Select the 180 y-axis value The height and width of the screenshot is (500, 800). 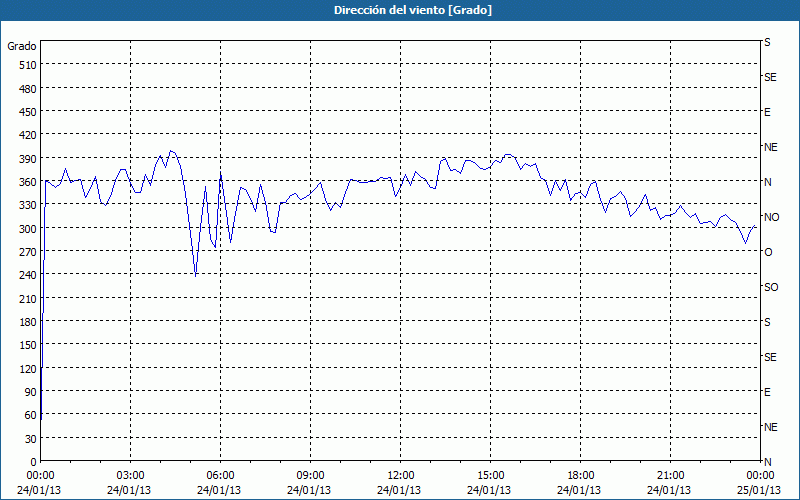28,322
